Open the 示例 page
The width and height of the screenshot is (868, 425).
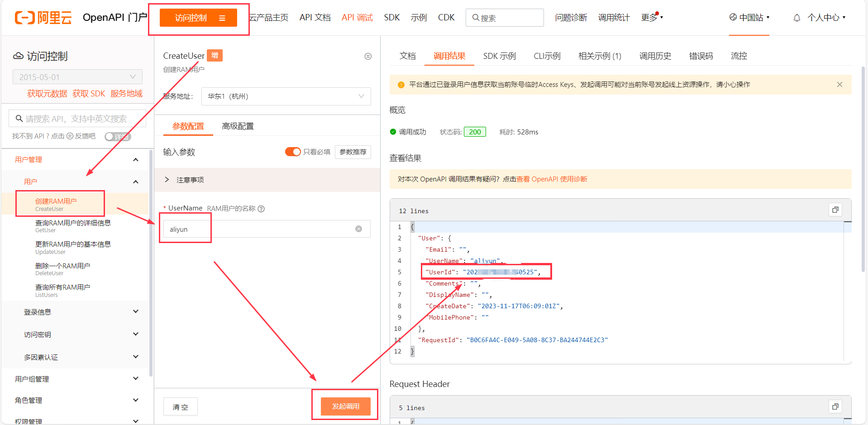(x=419, y=18)
